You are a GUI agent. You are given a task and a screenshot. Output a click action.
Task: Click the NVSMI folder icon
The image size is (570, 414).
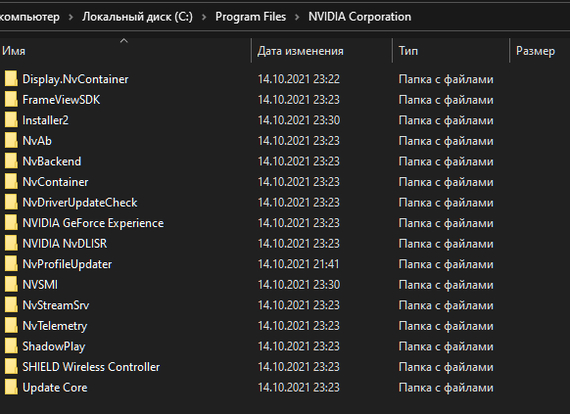[x=11, y=285]
